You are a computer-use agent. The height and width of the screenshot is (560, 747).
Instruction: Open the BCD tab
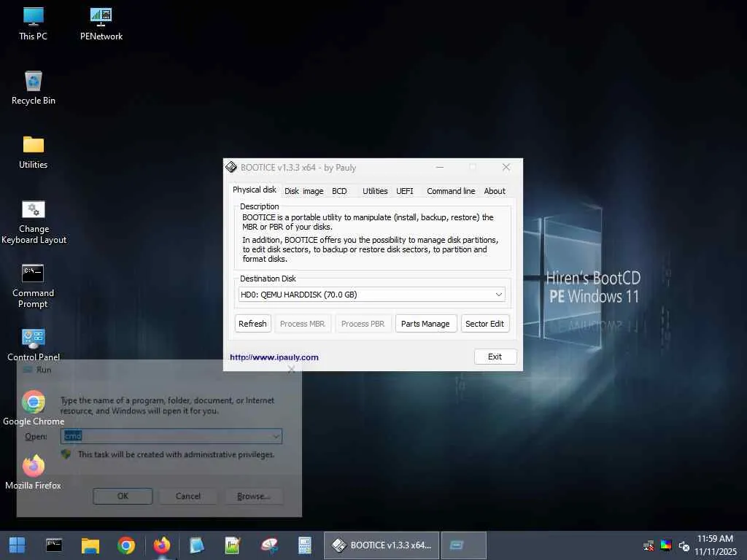[x=339, y=191]
